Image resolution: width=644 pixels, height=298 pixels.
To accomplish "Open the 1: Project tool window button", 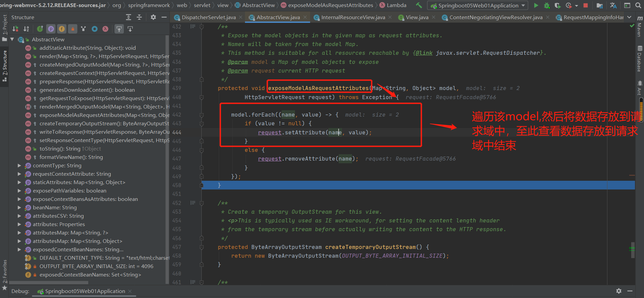I will click(x=4, y=28).
